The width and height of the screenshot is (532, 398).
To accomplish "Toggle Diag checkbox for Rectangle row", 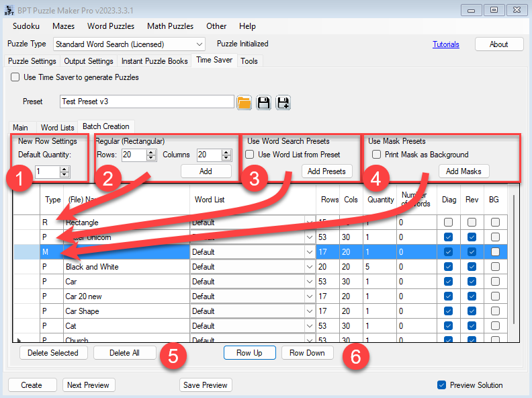I will 448,223.
